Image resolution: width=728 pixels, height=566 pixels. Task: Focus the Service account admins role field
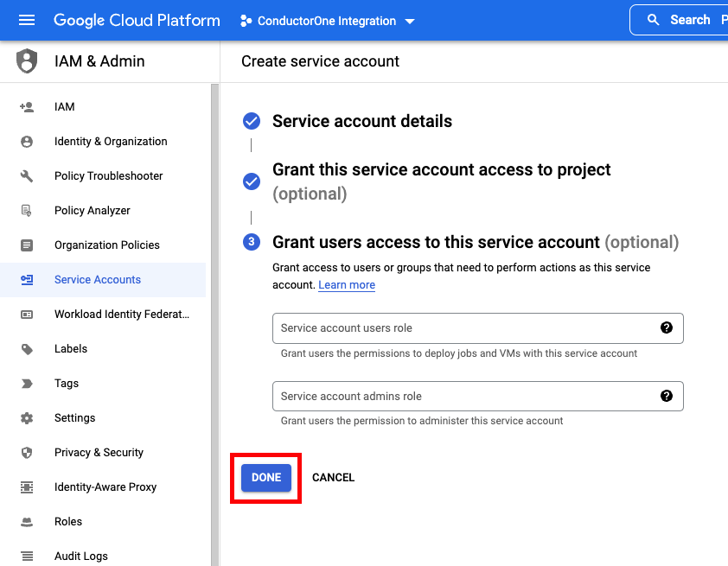tap(478, 396)
